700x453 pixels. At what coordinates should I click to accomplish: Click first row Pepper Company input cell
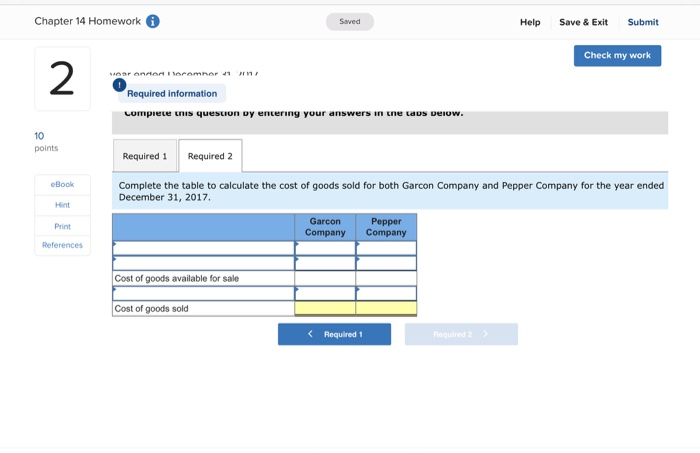click(386, 248)
